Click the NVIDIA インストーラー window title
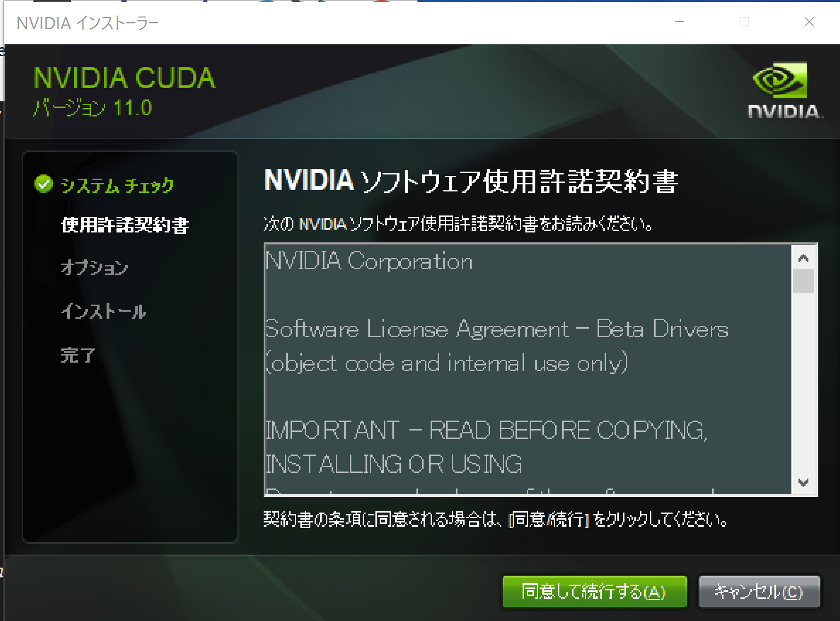This screenshot has width=840, height=621. (88, 23)
